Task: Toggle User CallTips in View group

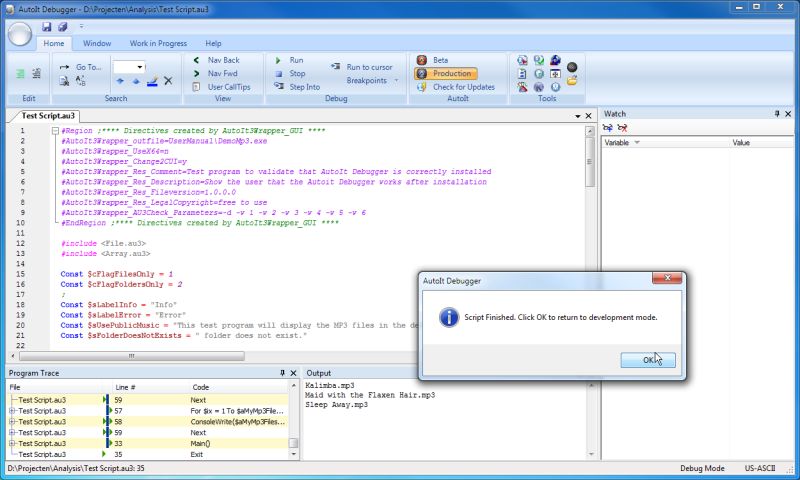Action: pos(221,87)
